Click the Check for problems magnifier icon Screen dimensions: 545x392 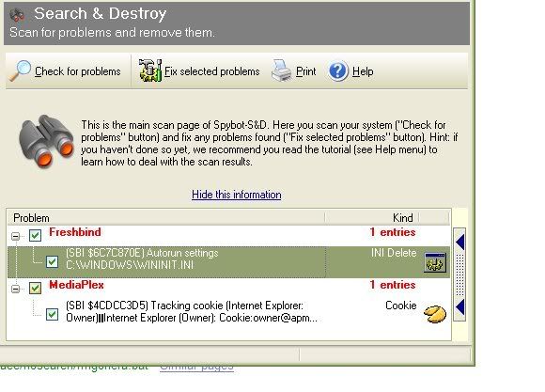click(x=20, y=71)
